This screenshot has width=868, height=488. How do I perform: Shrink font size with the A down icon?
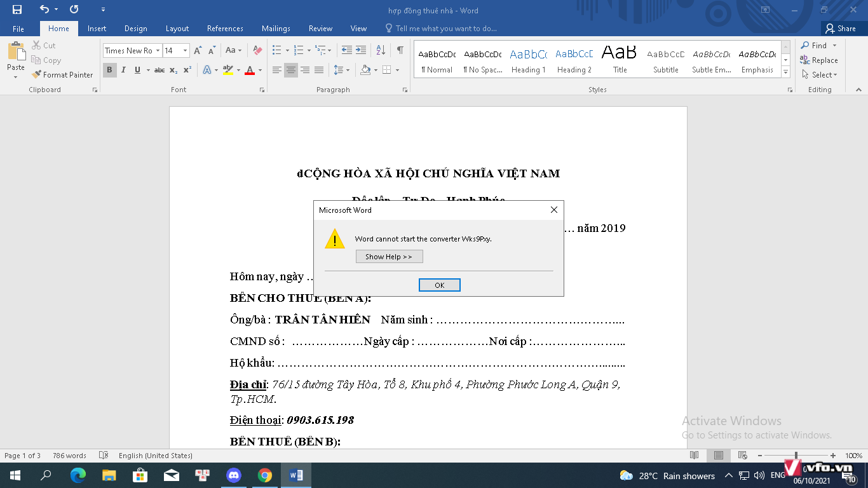point(212,50)
